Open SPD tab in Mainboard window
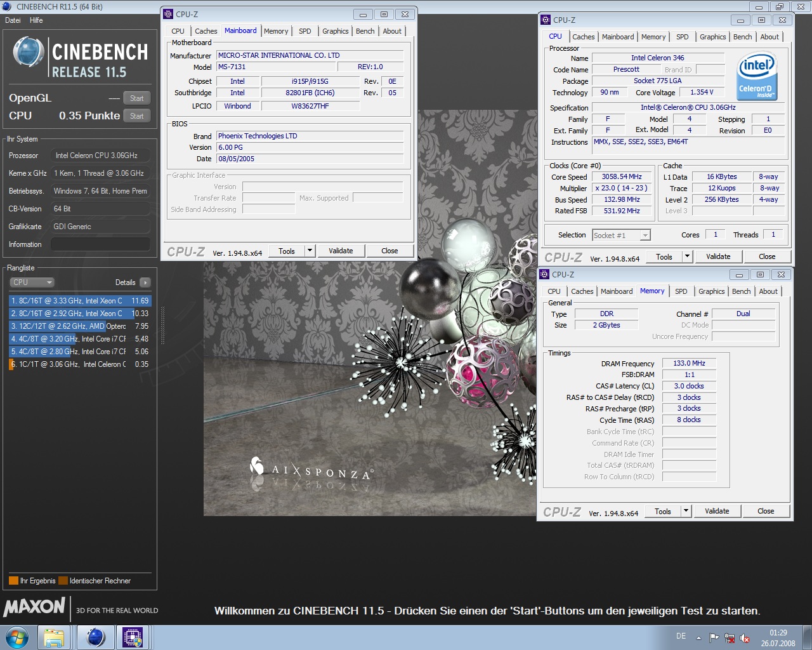 tap(305, 31)
